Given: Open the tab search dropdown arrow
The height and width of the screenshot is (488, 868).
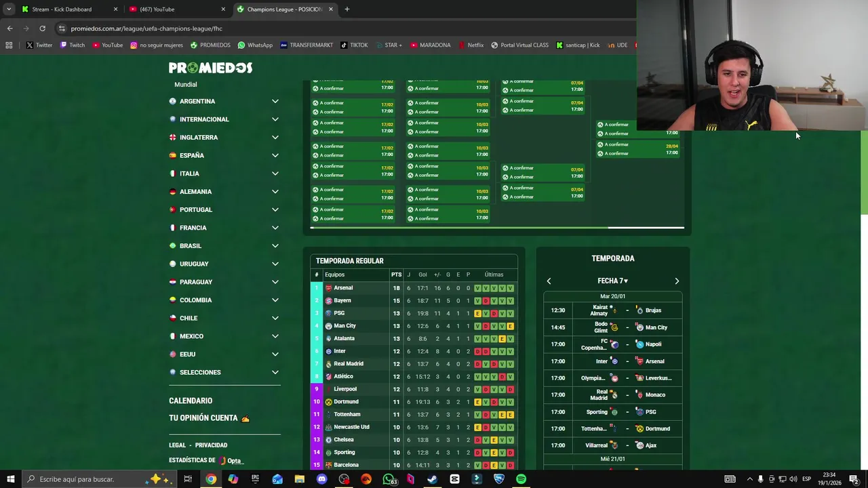Looking at the screenshot, I should point(9,9).
